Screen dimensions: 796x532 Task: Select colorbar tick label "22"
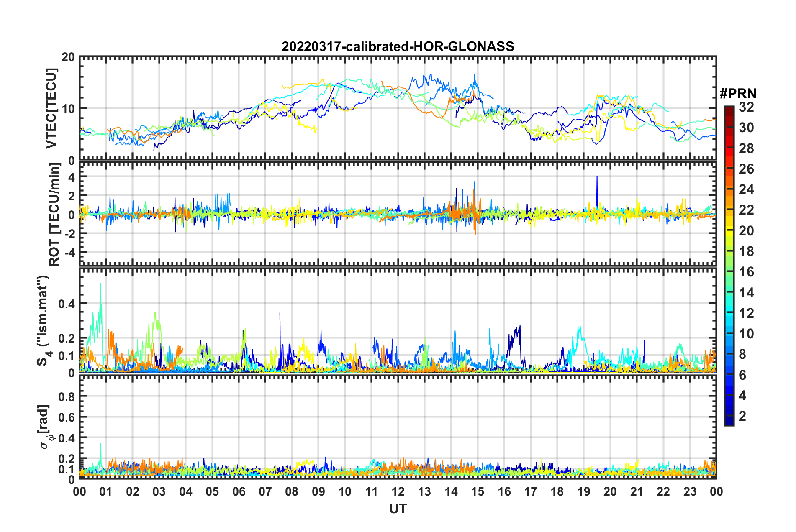746,210
